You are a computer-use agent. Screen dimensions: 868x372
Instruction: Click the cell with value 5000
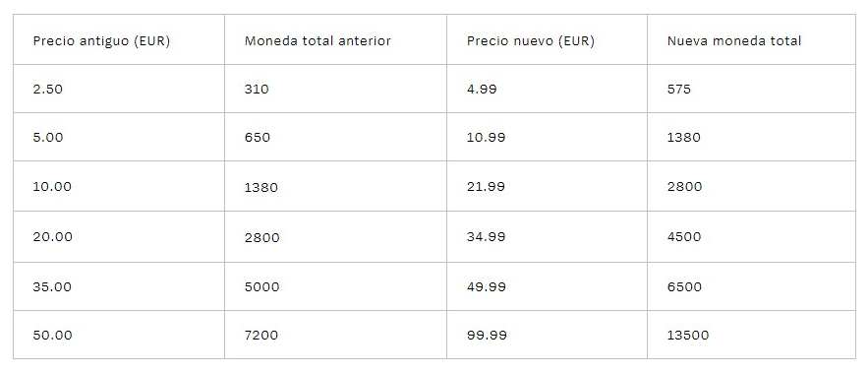tap(335, 286)
